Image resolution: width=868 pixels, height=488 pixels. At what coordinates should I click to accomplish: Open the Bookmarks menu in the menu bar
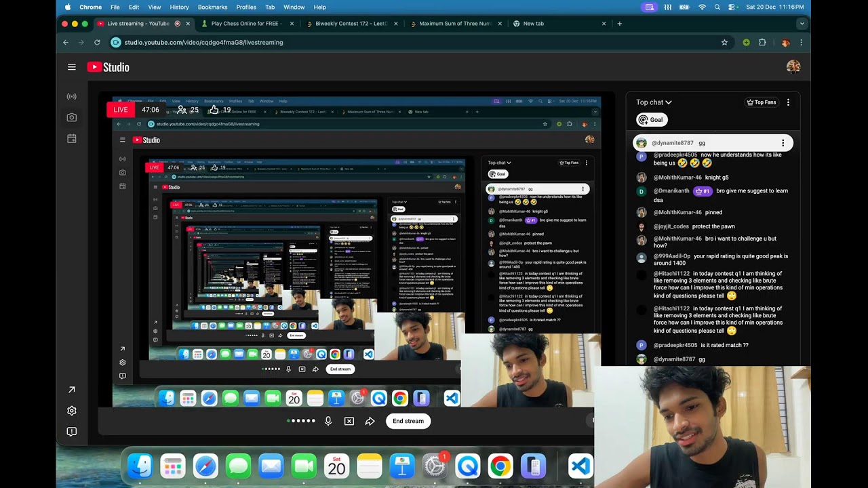click(212, 7)
